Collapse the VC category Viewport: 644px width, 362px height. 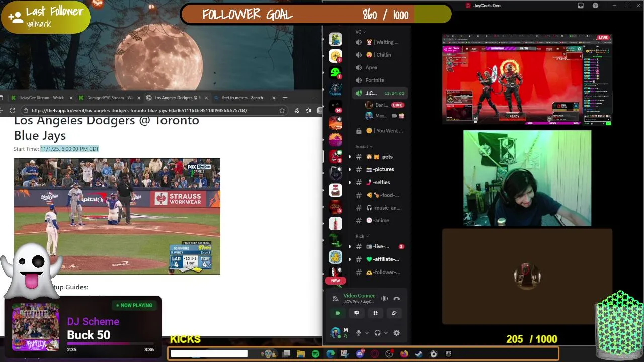[x=361, y=32]
